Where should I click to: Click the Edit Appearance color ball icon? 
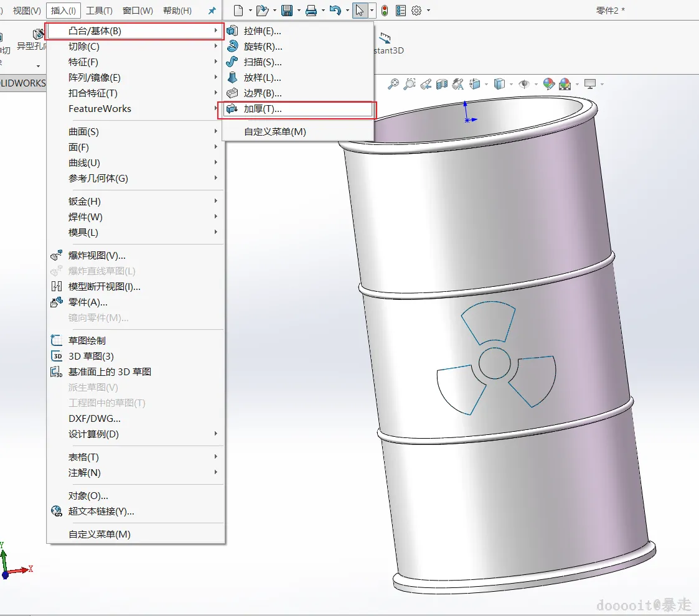point(548,84)
